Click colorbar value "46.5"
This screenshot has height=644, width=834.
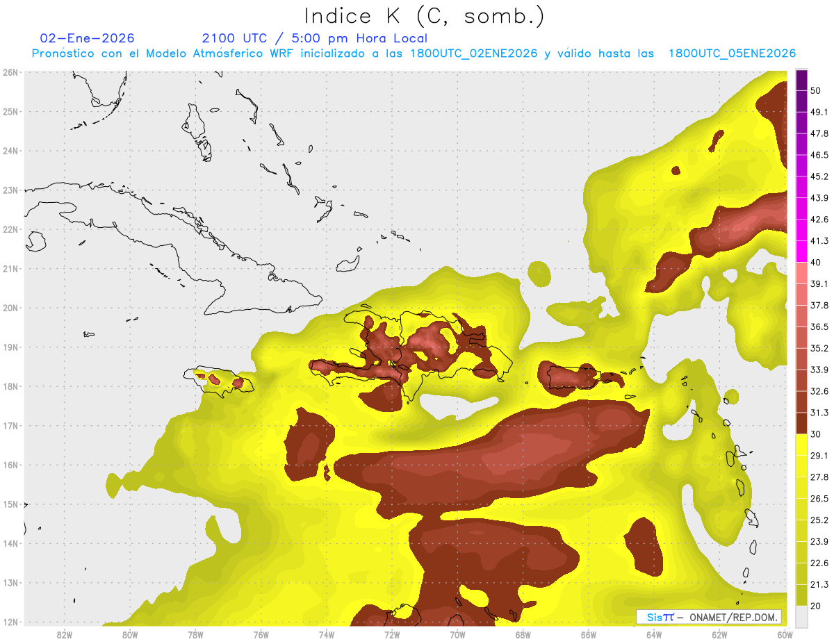coord(819,155)
